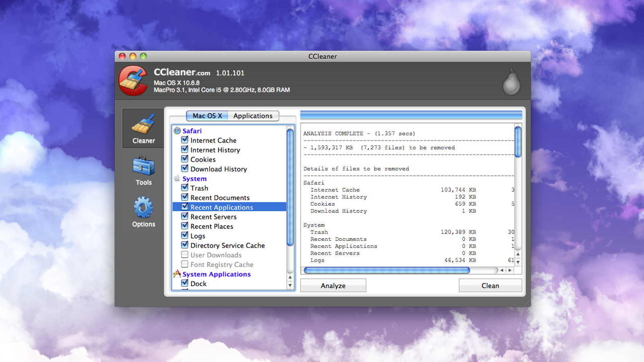The image size is (644, 362).
Task: Click the results pane up arrow
Action: pyautogui.click(x=518, y=254)
